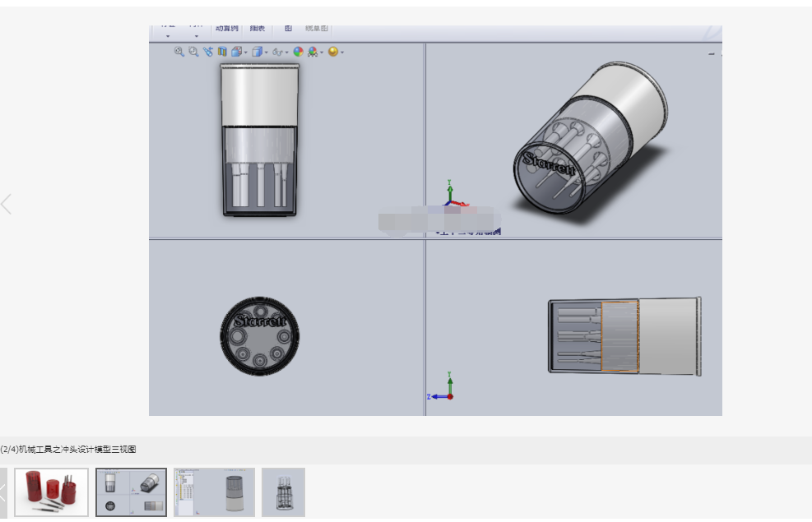Screen dimensions: 812x522
Task: Select the wireframe punch holder thumbnail
Action: (283, 492)
